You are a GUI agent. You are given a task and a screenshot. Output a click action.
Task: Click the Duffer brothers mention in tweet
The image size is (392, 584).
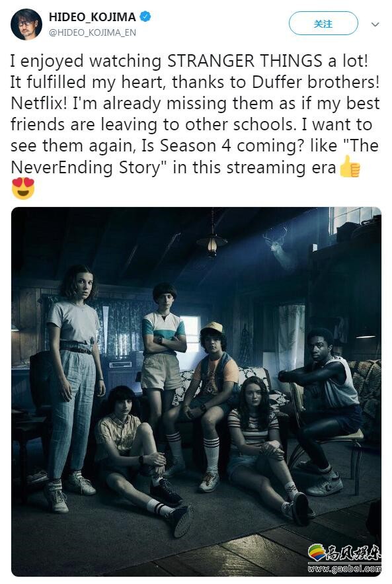click(x=315, y=82)
